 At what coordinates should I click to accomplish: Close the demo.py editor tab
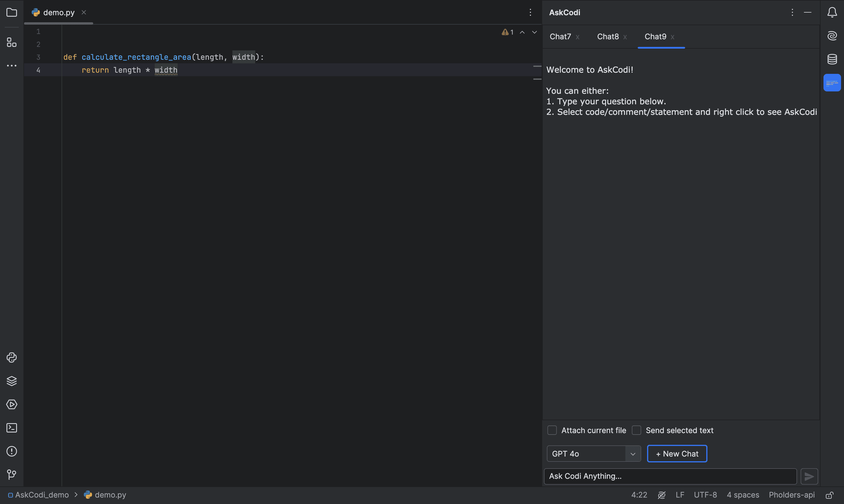[x=84, y=13]
